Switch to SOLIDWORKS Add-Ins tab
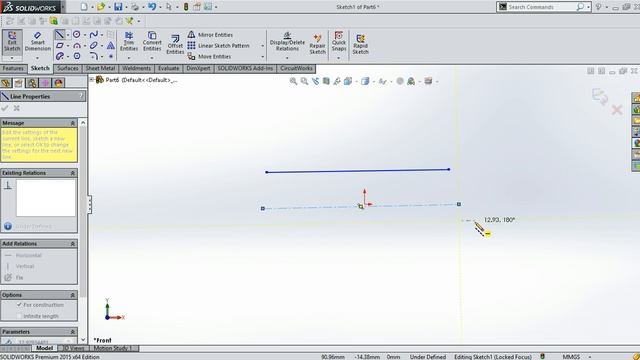The width and height of the screenshot is (640, 360). pyautogui.click(x=245, y=69)
